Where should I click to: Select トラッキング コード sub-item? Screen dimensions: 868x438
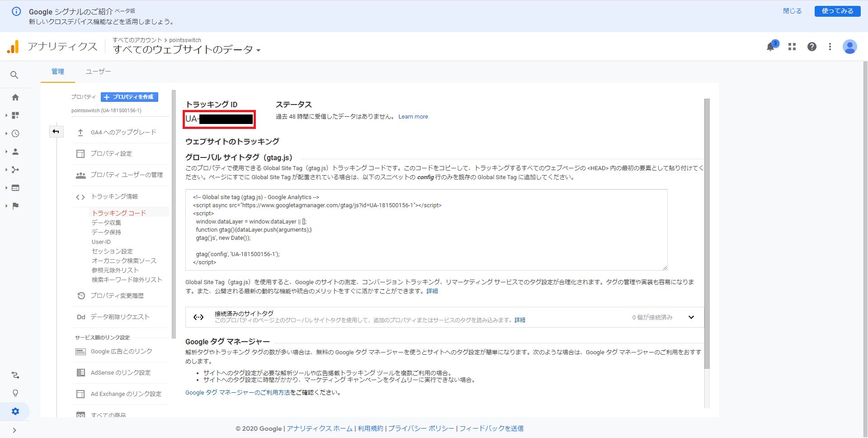(119, 213)
